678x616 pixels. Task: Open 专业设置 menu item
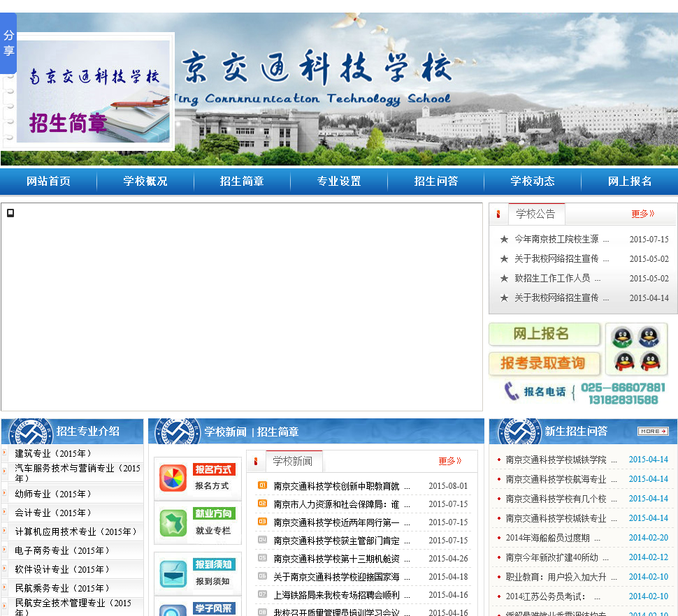coord(339,181)
